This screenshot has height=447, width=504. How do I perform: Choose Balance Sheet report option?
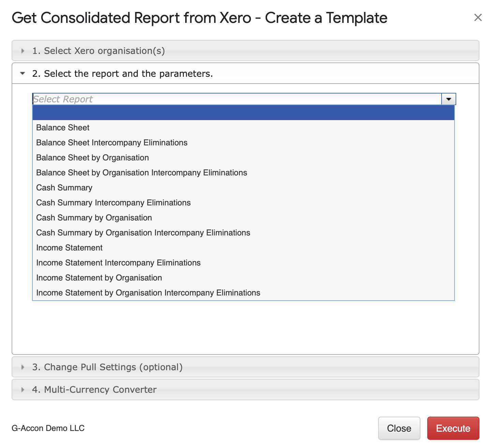[243, 128]
